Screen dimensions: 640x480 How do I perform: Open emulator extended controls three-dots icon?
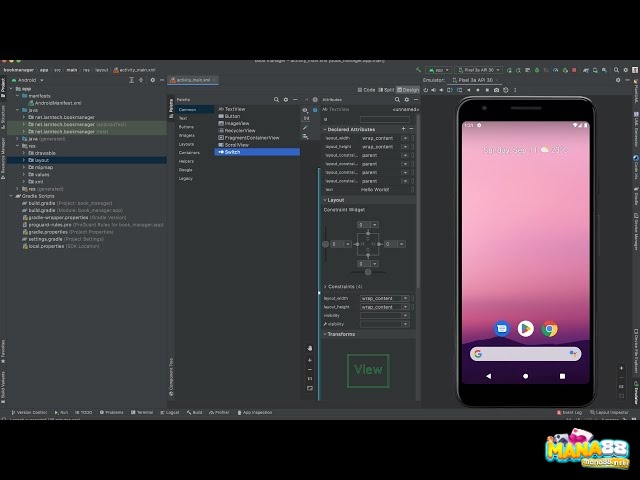[x=515, y=90]
